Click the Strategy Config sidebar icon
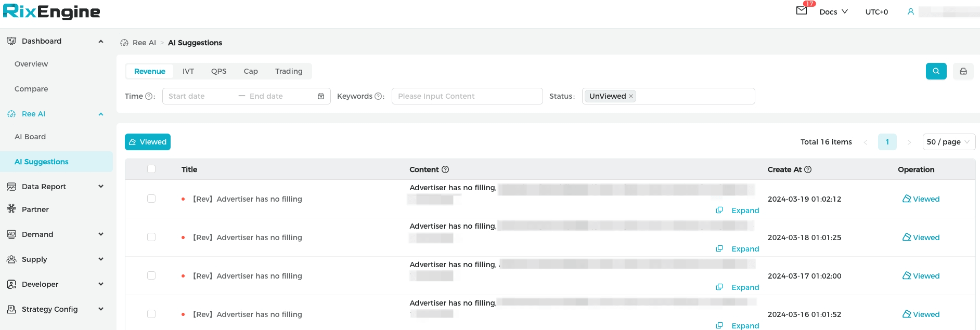980x330 pixels. point(11,309)
